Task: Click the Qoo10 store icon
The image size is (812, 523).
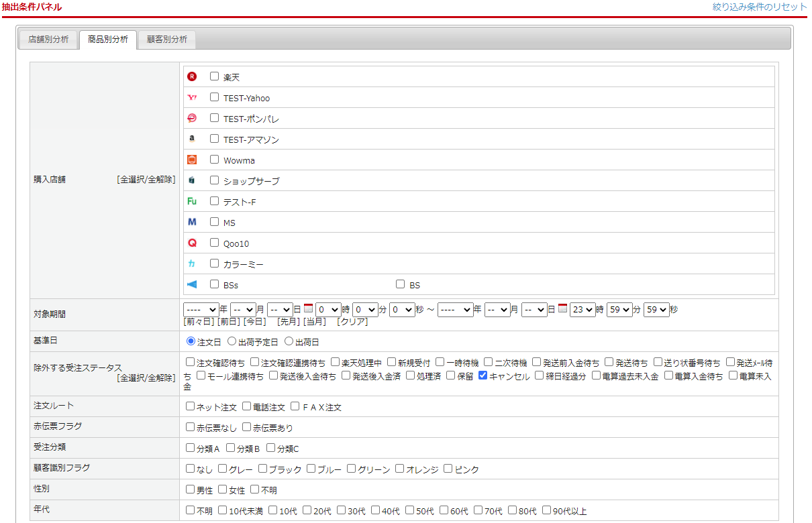Action: 192,243
